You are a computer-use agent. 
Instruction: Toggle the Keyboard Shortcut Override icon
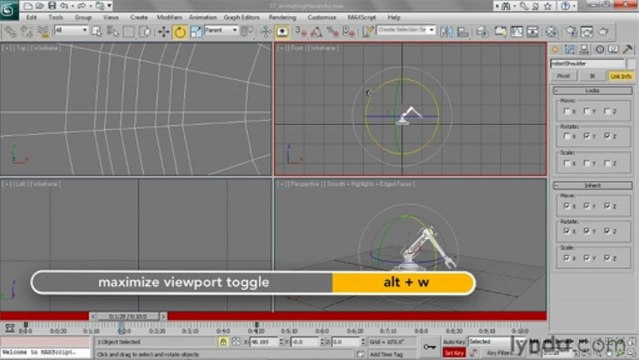[282, 31]
